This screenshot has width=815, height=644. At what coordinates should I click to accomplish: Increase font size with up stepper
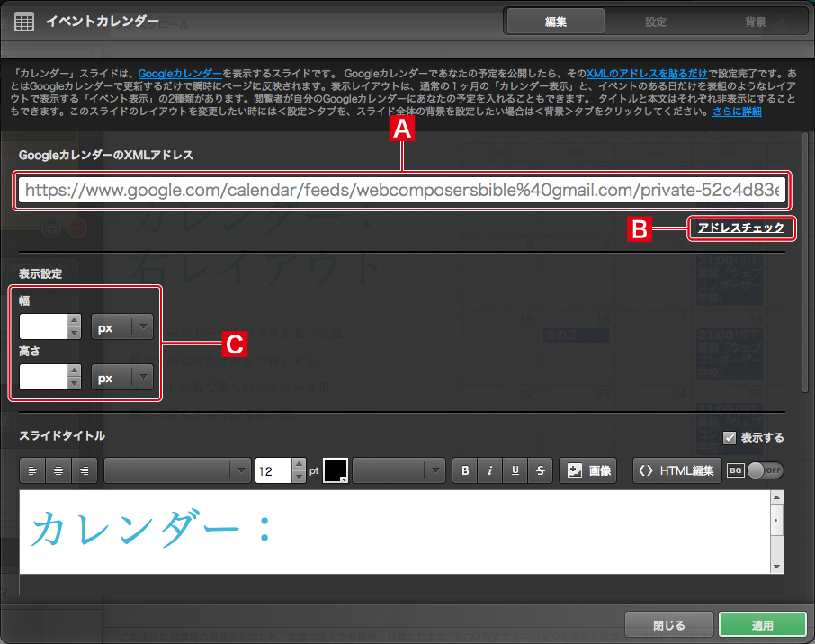(x=299, y=464)
